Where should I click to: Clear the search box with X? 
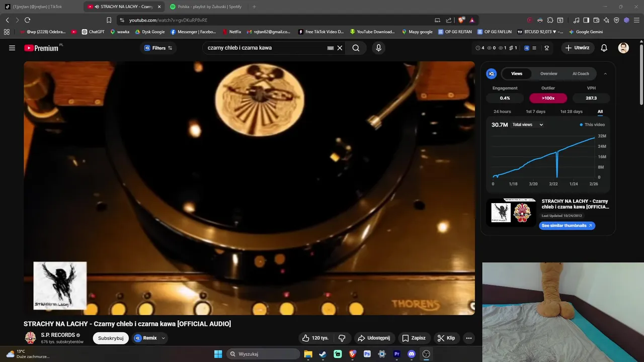point(340,48)
